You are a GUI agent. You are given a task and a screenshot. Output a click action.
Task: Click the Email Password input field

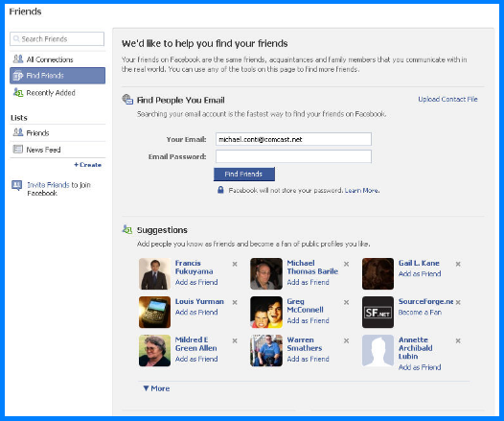click(x=293, y=156)
